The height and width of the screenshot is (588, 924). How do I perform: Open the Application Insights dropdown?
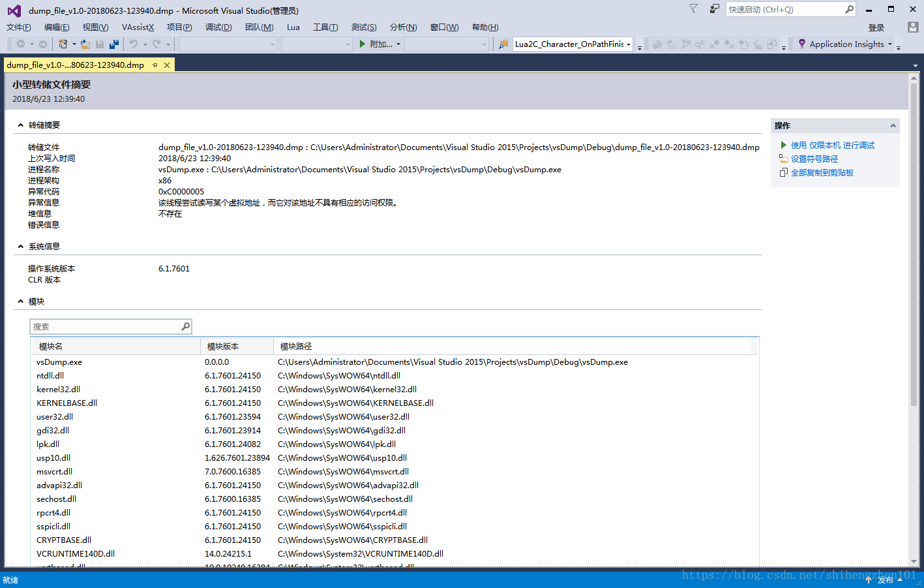(x=889, y=44)
